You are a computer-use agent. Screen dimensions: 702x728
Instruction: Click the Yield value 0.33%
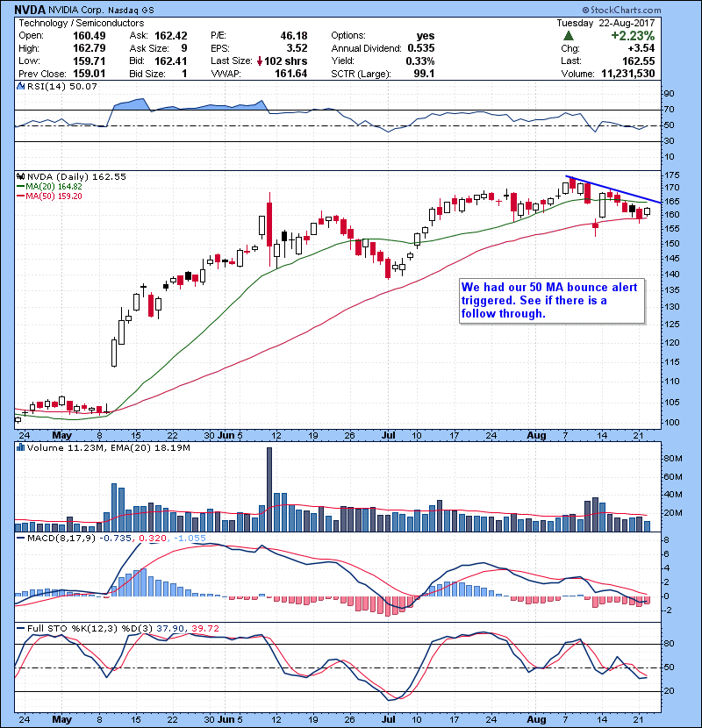pos(420,61)
